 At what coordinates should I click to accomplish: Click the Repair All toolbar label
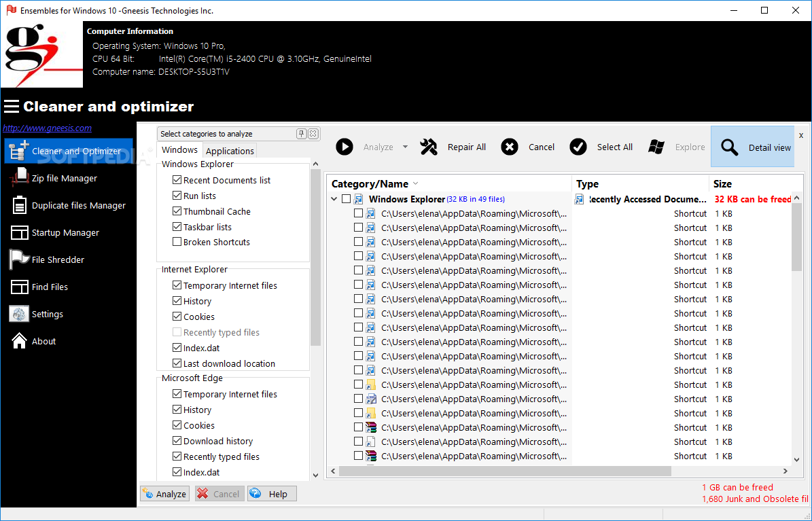[467, 147]
